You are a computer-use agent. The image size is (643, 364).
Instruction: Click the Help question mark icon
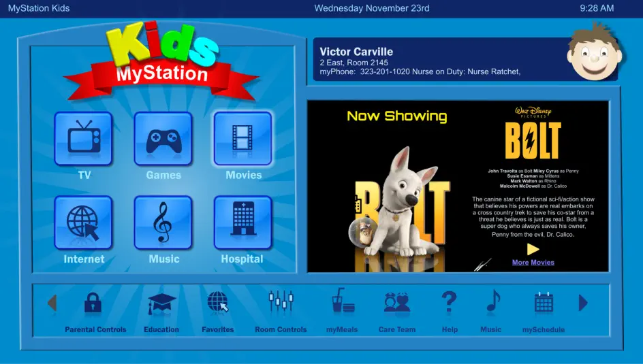click(x=449, y=302)
